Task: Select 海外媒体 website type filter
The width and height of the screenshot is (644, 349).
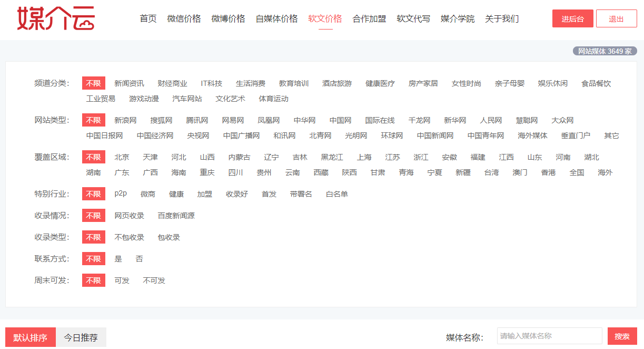Action: point(532,135)
